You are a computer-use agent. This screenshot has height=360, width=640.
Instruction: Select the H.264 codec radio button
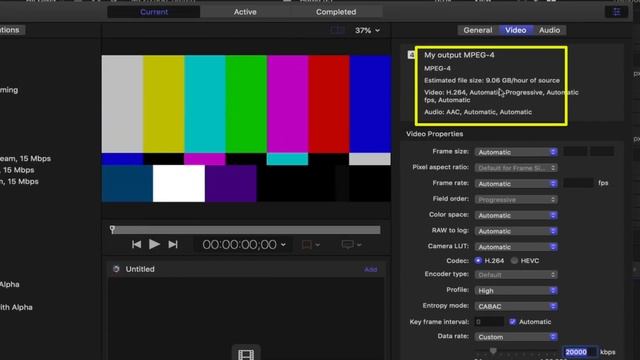(478, 260)
